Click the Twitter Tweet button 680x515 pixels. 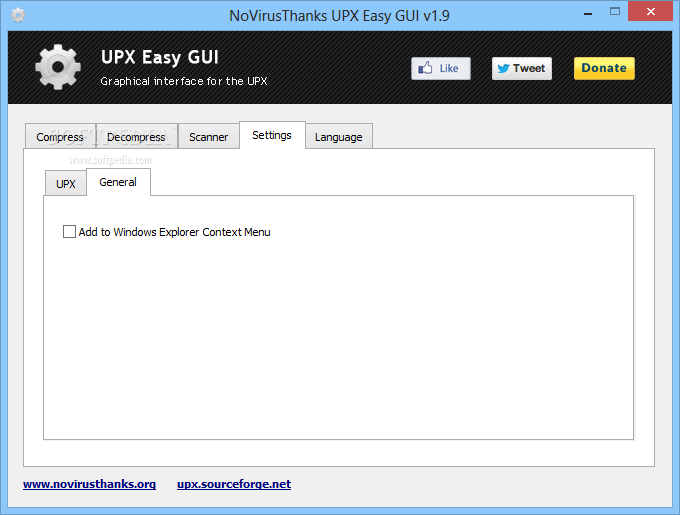pyautogui.click(x=522, y=68)
